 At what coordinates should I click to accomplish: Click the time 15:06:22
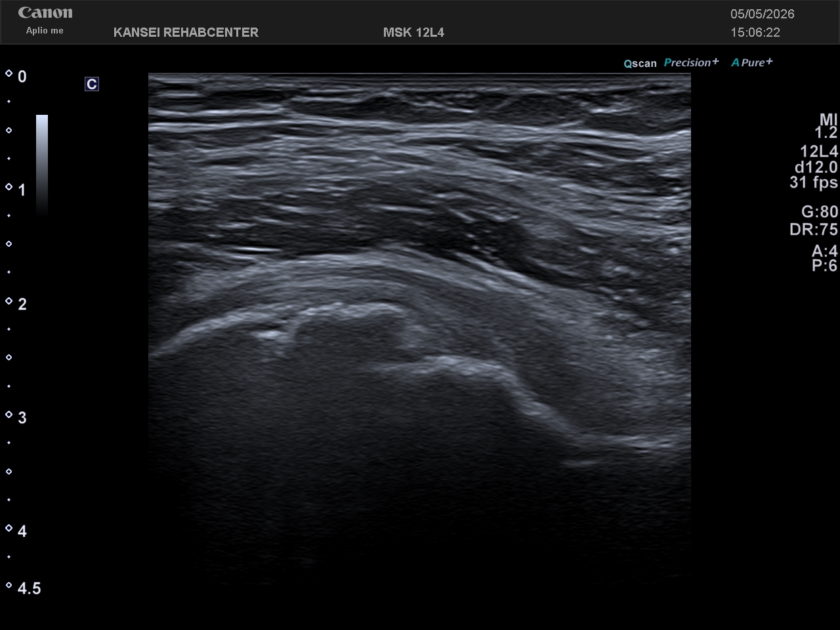click(755, 32)
